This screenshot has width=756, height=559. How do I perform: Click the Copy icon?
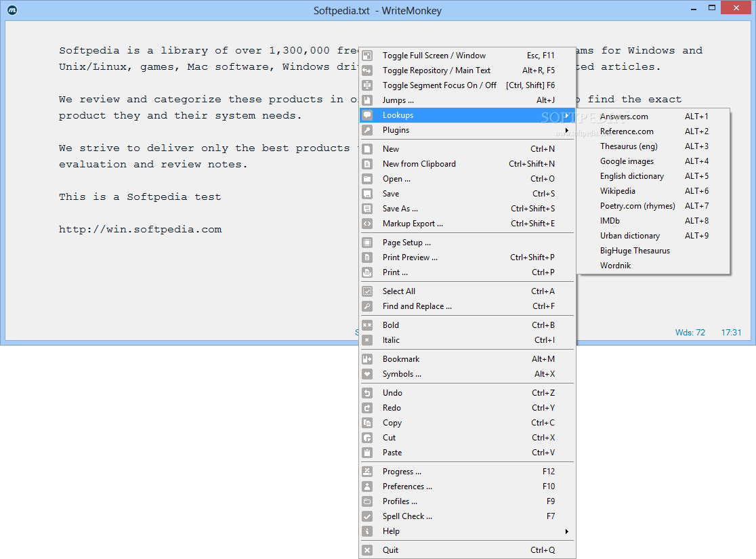tap(367, 423)
